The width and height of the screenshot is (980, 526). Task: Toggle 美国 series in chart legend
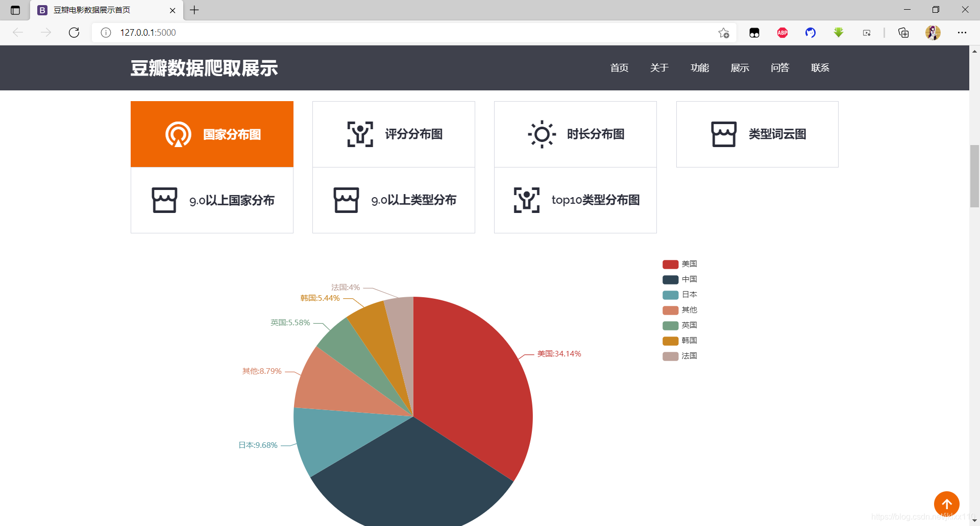tap(680, 264)
